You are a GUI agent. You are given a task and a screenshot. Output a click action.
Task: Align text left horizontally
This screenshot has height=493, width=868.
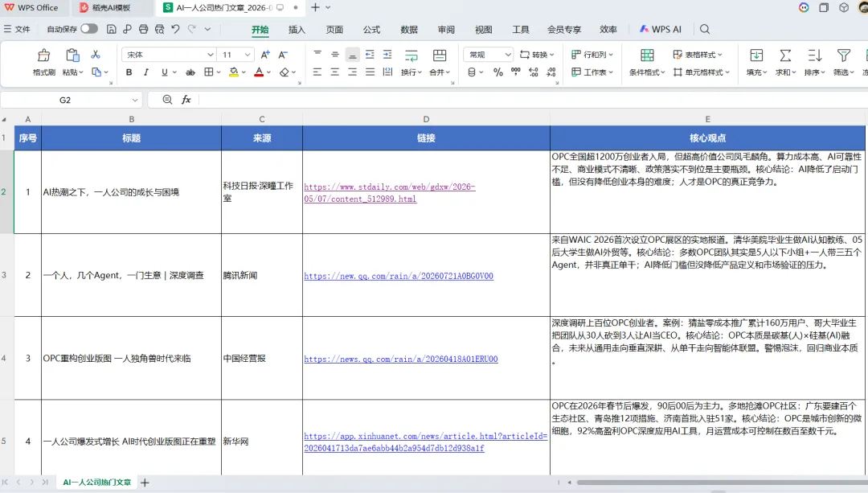point(317,72)
